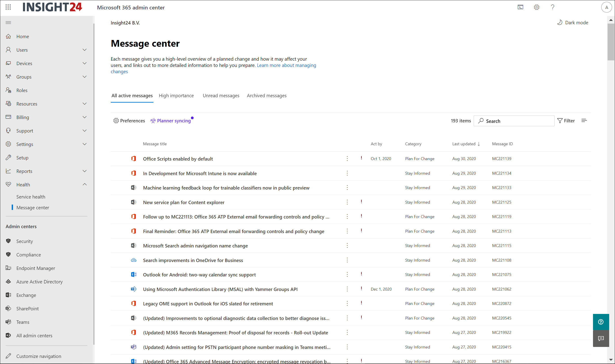Viewport: 615px width, 364px height.
Task: Open 'Search improvements in OneDrive for Business' message
Action: (x=193, y=260)
